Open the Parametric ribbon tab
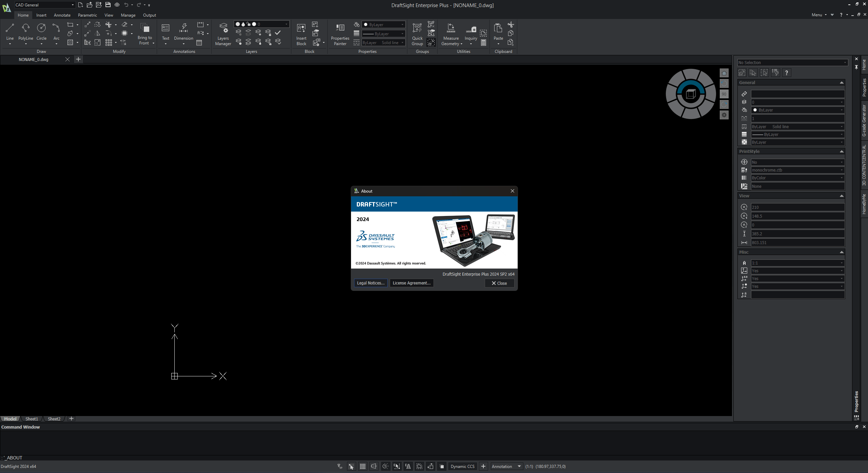 [87, 15]
